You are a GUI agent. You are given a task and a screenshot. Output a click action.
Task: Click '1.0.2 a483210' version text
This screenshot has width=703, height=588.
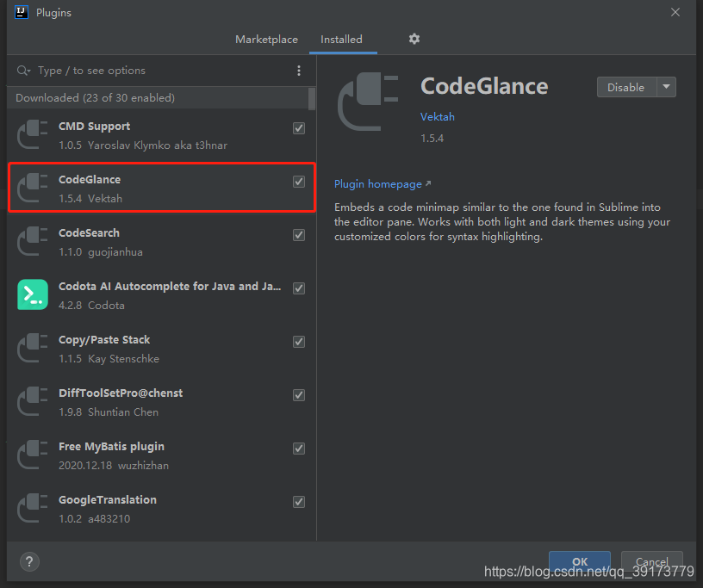(x=95, y=518)
